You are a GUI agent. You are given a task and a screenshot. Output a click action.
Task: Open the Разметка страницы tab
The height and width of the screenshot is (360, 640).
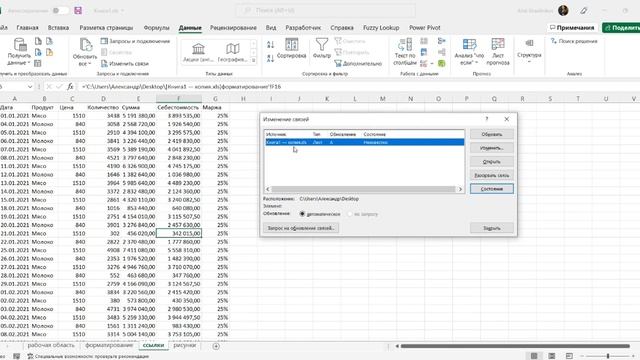(106, 28)
